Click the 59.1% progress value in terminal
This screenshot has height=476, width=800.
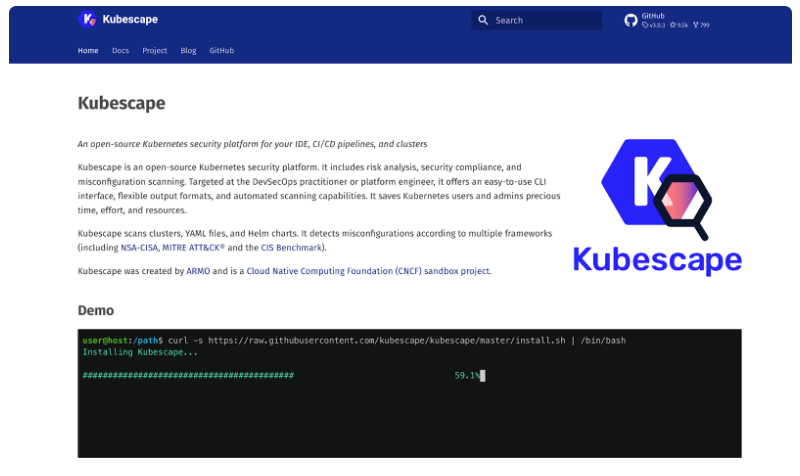(x=466, y=376)
